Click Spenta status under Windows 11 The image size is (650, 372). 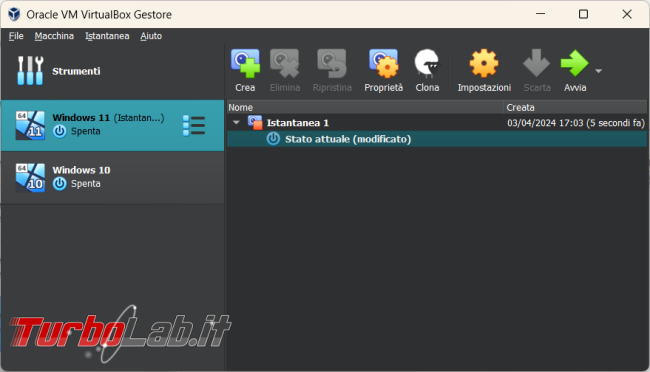85,131
